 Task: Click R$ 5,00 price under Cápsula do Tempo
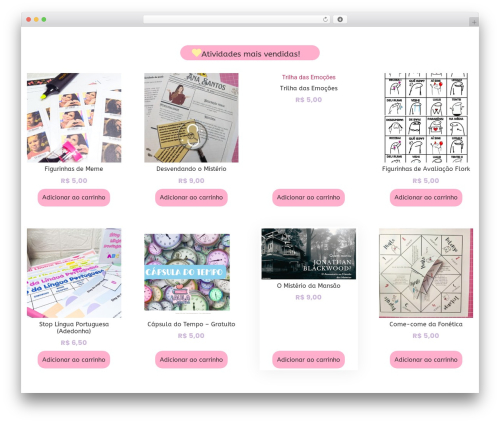pos(191,336)
